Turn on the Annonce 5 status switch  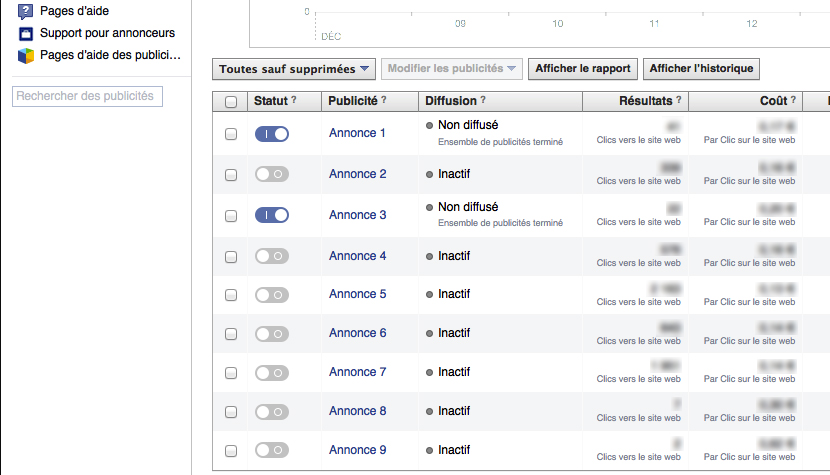(x=272, y=295)
